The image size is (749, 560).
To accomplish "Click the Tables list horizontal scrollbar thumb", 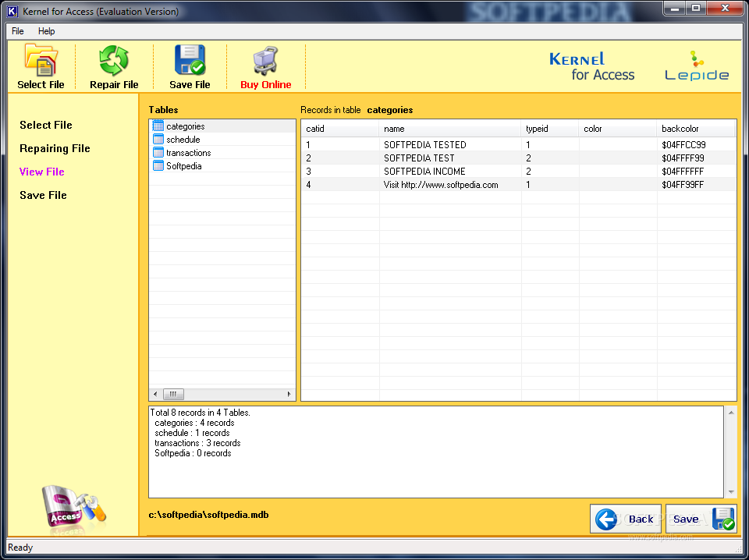I will click(173, 395).
